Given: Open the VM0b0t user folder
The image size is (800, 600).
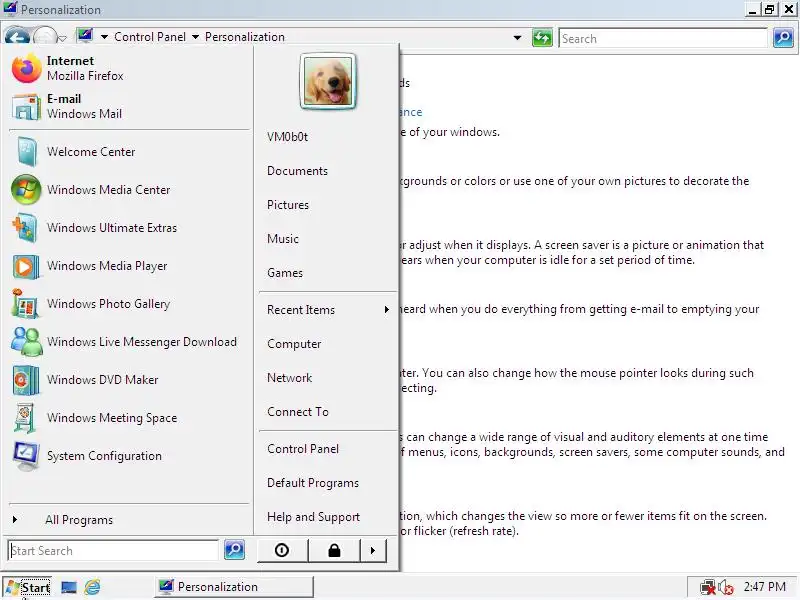Looking at the screenshot, I should click(287, 137).
